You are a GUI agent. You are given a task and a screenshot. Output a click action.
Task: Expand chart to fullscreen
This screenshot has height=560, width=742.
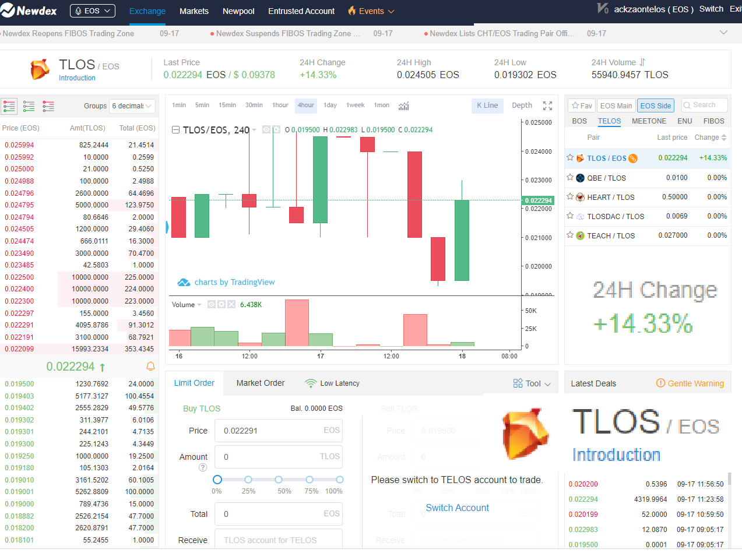pyautogui.click(x=547, y=105)
